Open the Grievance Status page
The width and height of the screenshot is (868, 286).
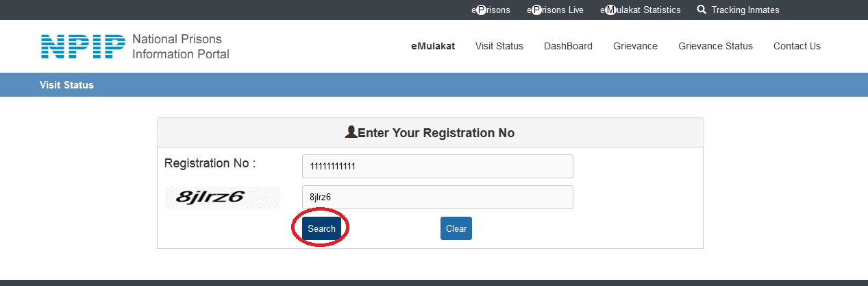click(x=715, y=46)
